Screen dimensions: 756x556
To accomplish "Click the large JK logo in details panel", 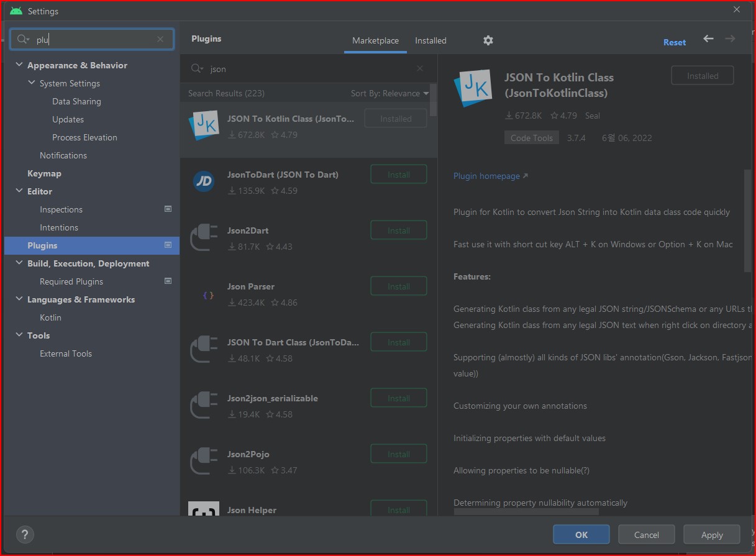I will pyautogui.click(x=473, y=89).
